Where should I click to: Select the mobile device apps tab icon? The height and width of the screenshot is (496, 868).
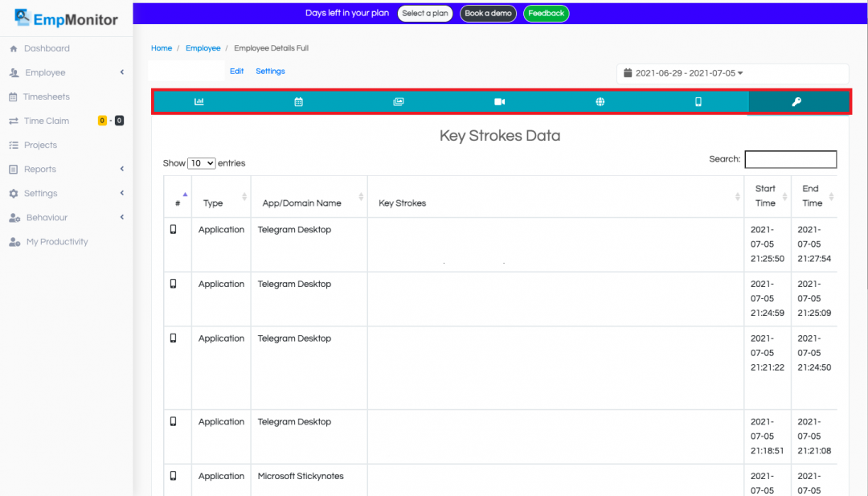coord(698,102)
